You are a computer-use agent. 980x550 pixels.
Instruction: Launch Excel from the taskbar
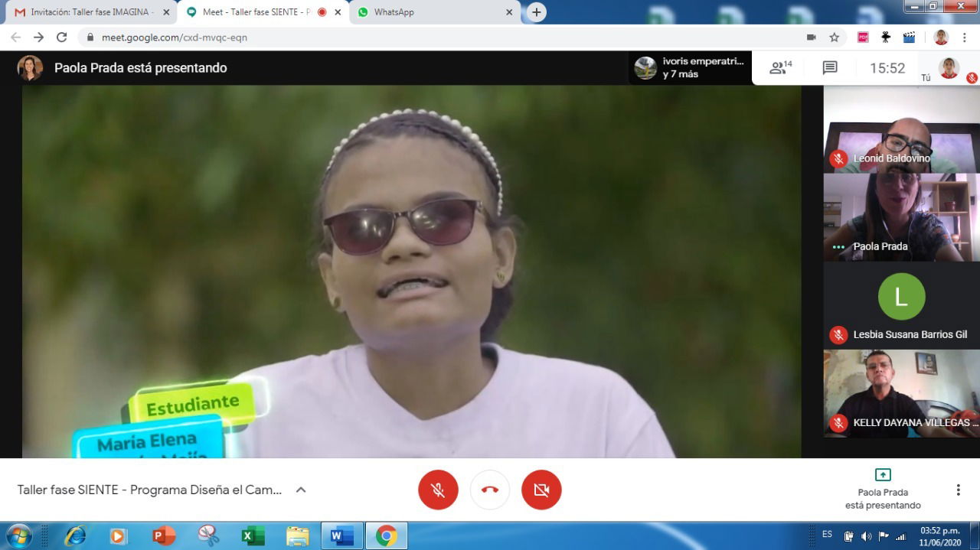252,535
